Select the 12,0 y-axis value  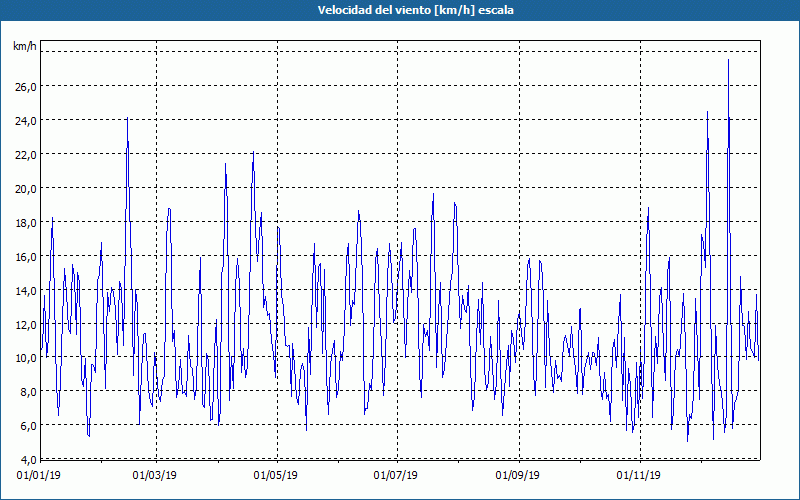[26, 324]
